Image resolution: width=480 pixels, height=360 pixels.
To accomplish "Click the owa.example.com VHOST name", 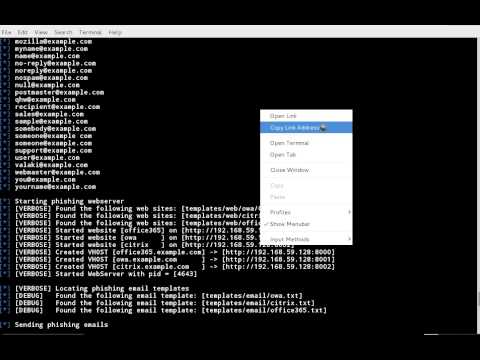I will [x=147, y=260].
